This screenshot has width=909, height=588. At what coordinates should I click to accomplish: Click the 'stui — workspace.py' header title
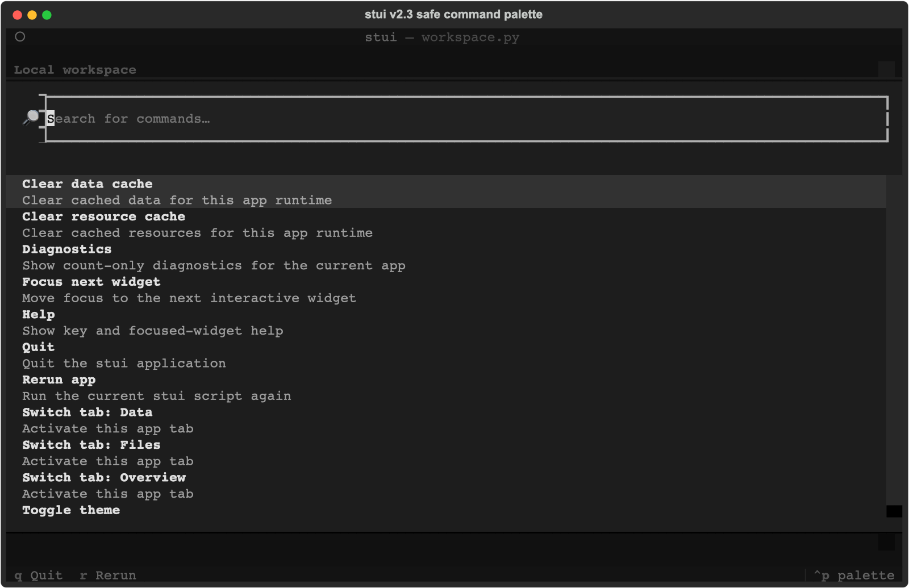click(x=442, y=37)
